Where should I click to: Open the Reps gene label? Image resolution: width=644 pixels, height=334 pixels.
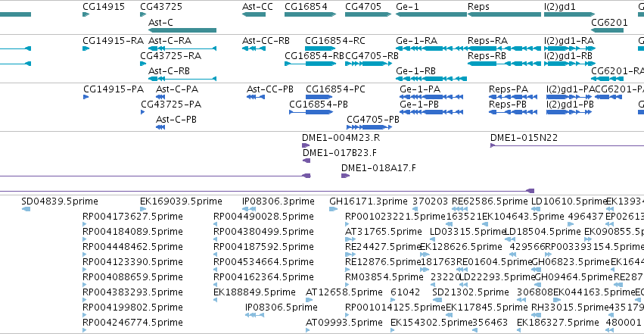tap(478, 7)
